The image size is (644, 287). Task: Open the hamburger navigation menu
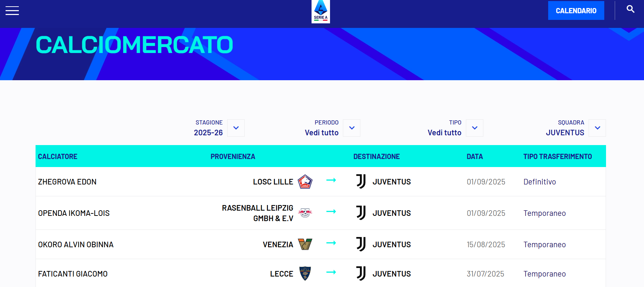(12, 11)
